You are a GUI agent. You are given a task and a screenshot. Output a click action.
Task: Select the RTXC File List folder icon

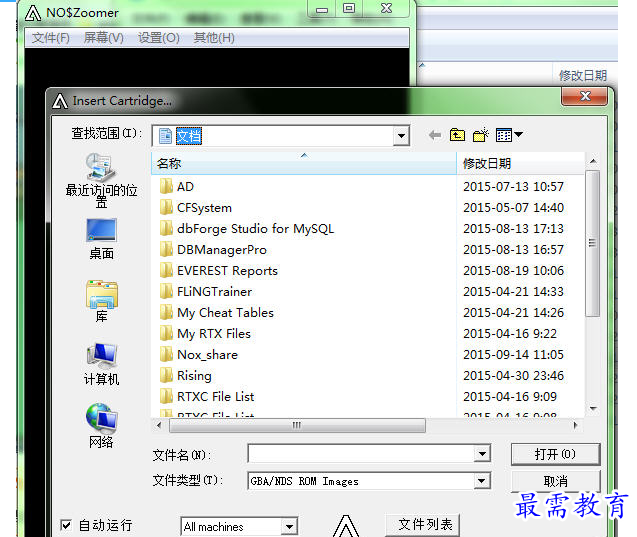point(166,396)
